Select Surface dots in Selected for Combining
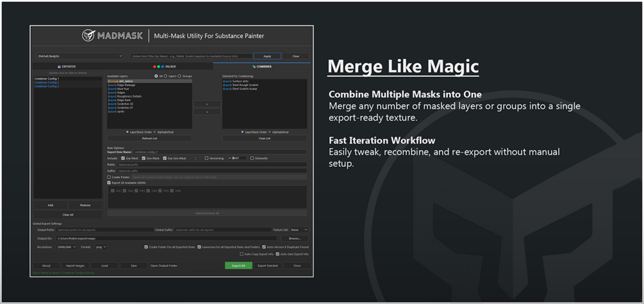Screen dimensions: 644x304 265,81
